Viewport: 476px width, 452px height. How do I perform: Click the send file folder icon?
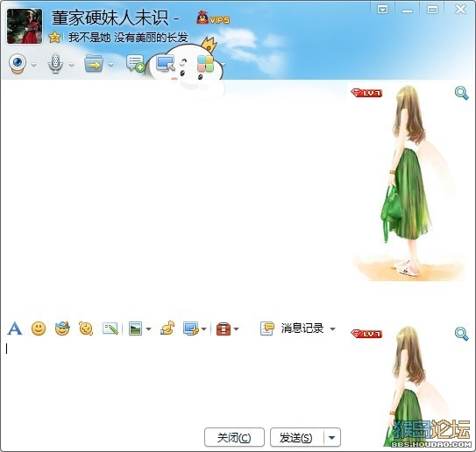(94, 63)
